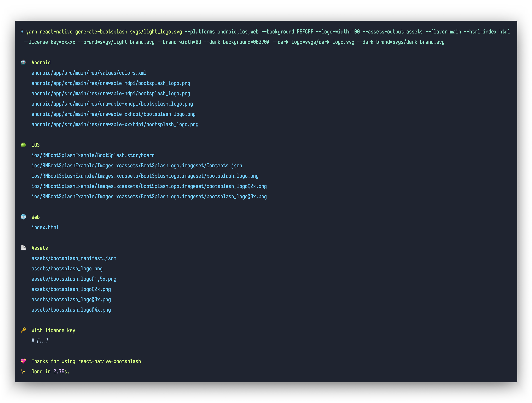Screen dimensions: 532x403
Task: Click the BootSplash.storyboard file path
Action: [93, 155]
